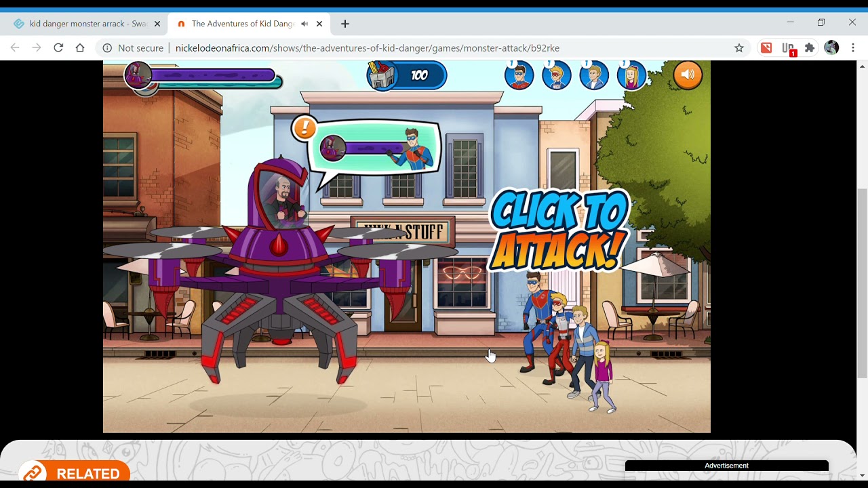
Task: Open the extension with red badge 1
Action: [x=788, y=49]
